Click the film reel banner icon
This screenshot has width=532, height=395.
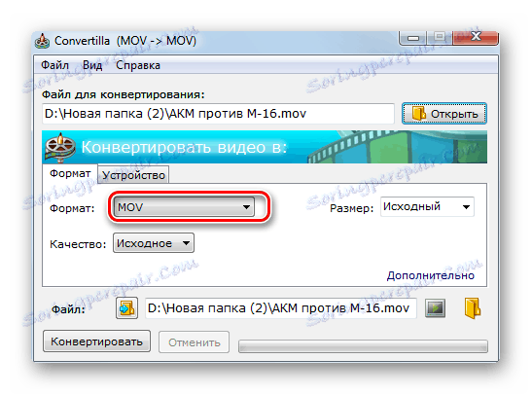pos(60,147)
